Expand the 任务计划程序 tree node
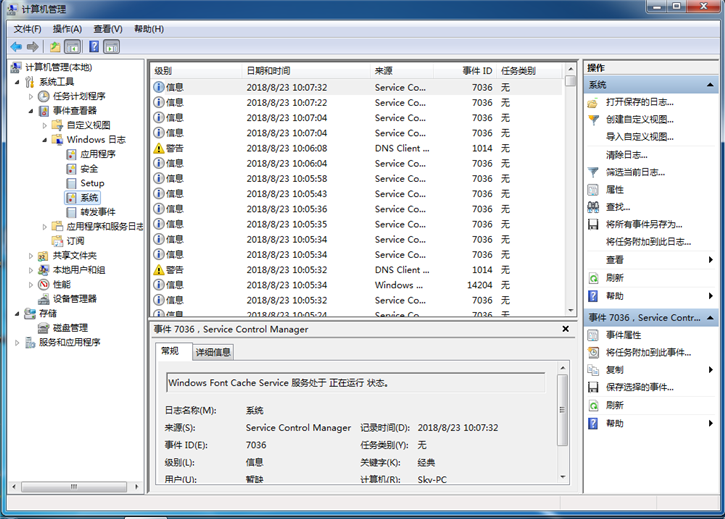The image size is (725, 519). 31,96
